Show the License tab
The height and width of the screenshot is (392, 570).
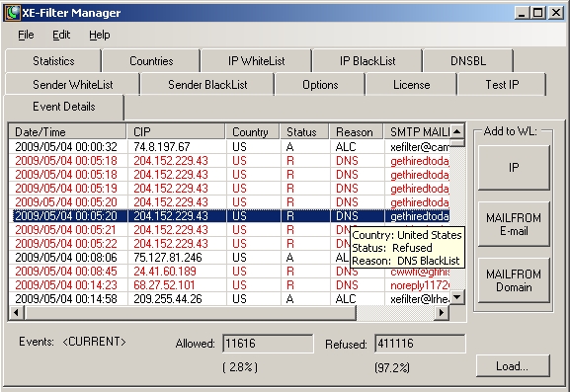[x=411, y=85]
